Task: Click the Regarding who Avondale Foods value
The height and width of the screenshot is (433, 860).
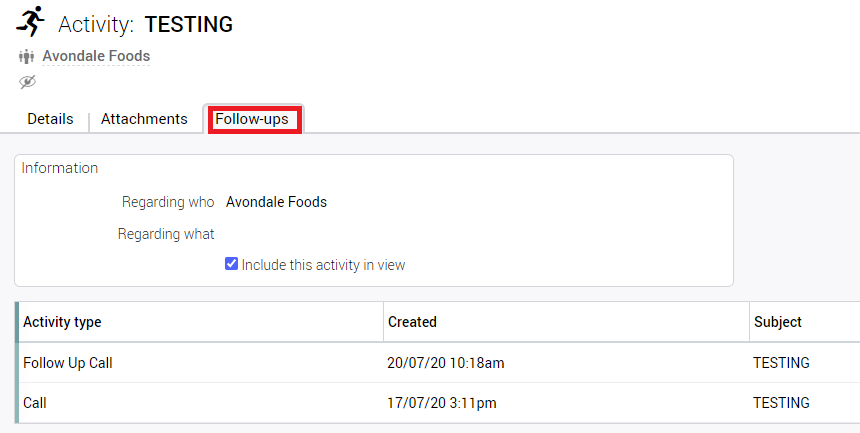Action: pos(276,202)
